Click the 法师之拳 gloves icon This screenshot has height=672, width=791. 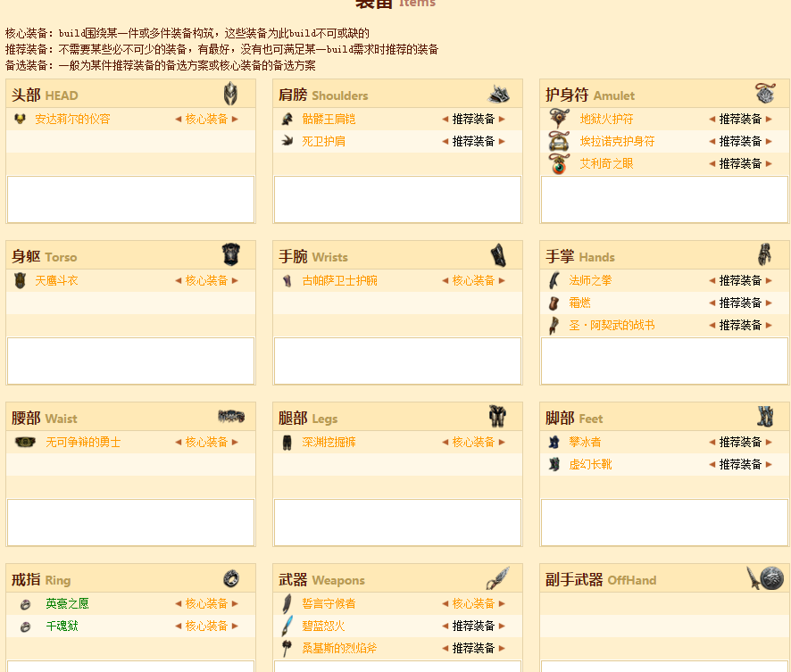click(x=554, y=280)
